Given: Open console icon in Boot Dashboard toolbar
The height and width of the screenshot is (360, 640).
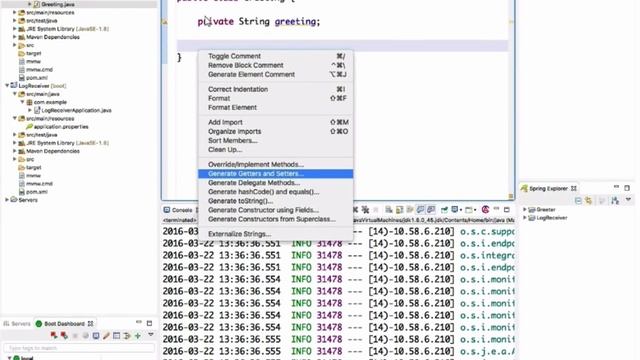Looking at the screenshot, I should point(96,336).
